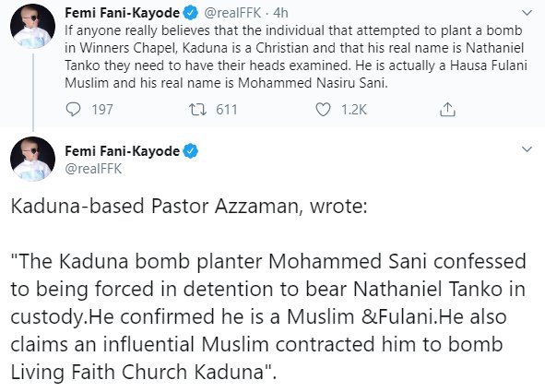Retweet the first tweet via arrows icon
545x392 pixels.
(x=197, y=110)
